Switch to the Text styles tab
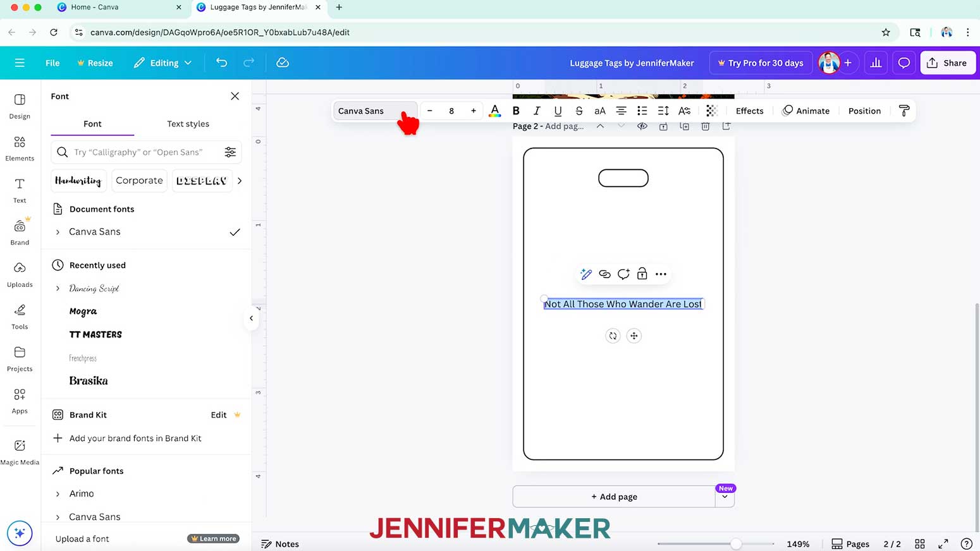 point(188,124)
